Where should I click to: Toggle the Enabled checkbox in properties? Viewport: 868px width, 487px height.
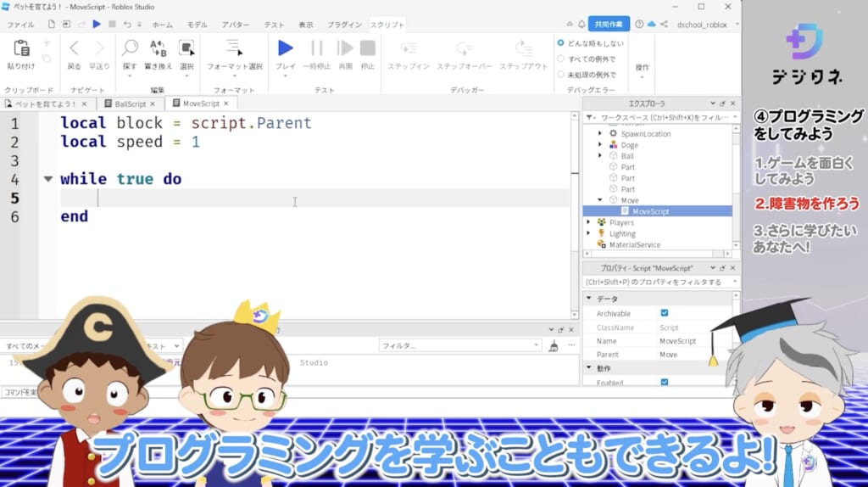665,382
